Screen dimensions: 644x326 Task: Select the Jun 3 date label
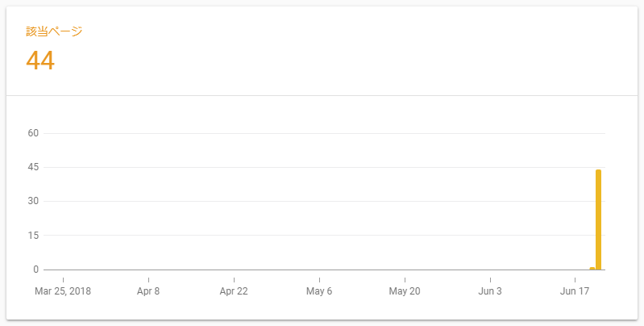490,291
